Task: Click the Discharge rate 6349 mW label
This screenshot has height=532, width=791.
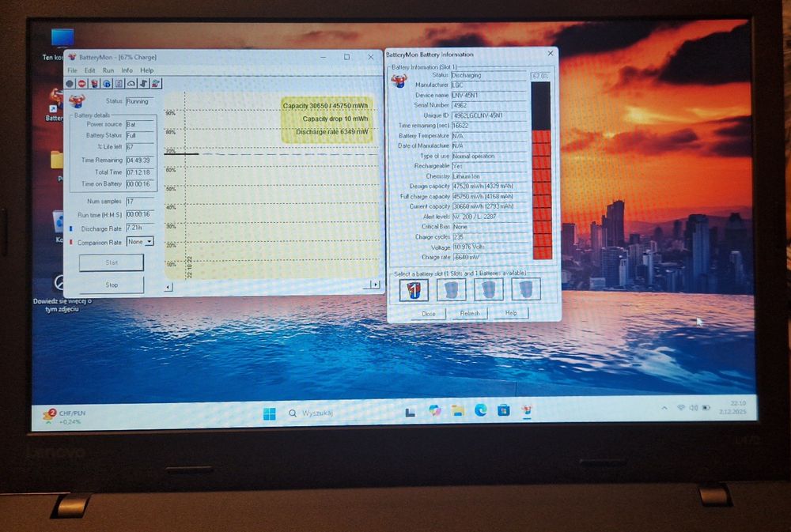Action: [x=332, y=131]
